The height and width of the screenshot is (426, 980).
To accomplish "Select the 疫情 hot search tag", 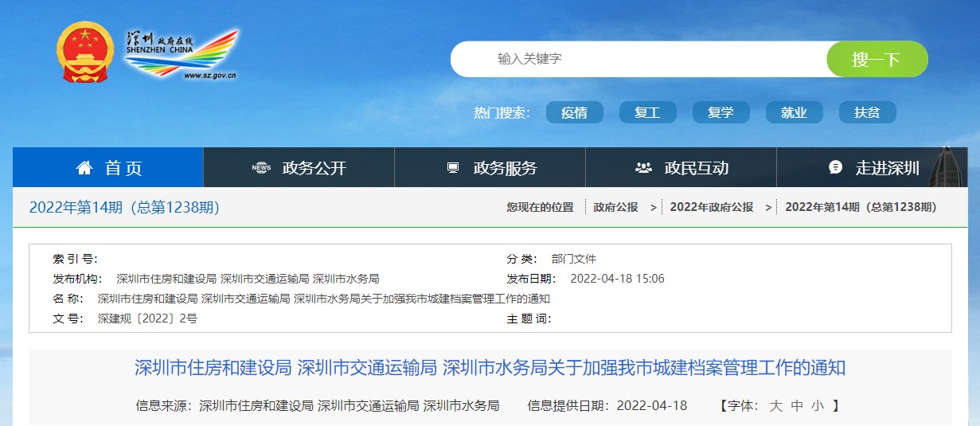I will 574,113.
